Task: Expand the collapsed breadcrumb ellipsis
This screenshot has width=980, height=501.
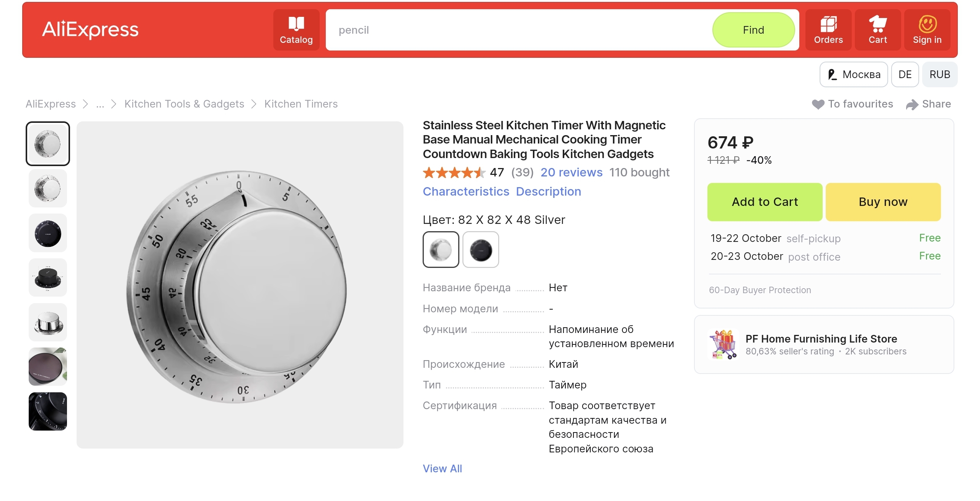Action: (x=100, y=104)
